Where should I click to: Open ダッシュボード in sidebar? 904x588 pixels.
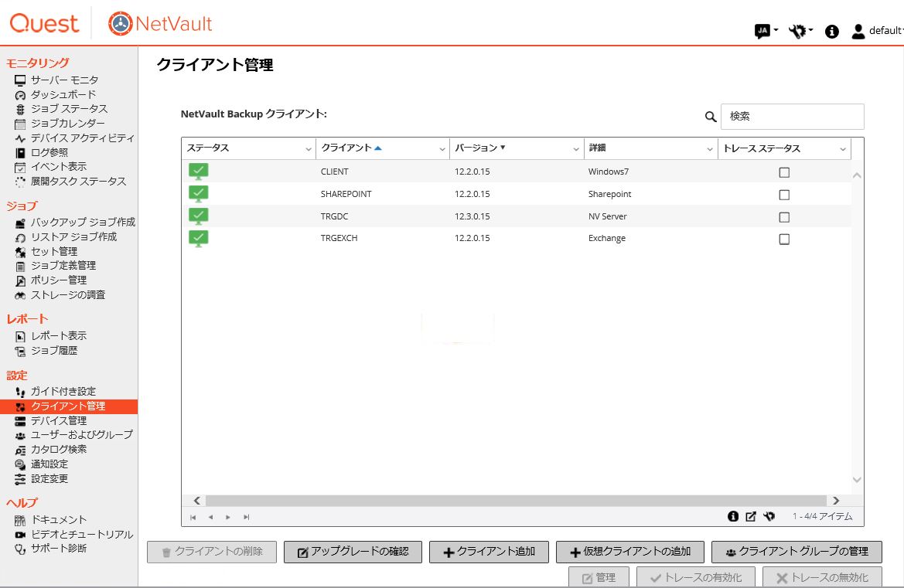pyautogui.click(x=63, y=94)
